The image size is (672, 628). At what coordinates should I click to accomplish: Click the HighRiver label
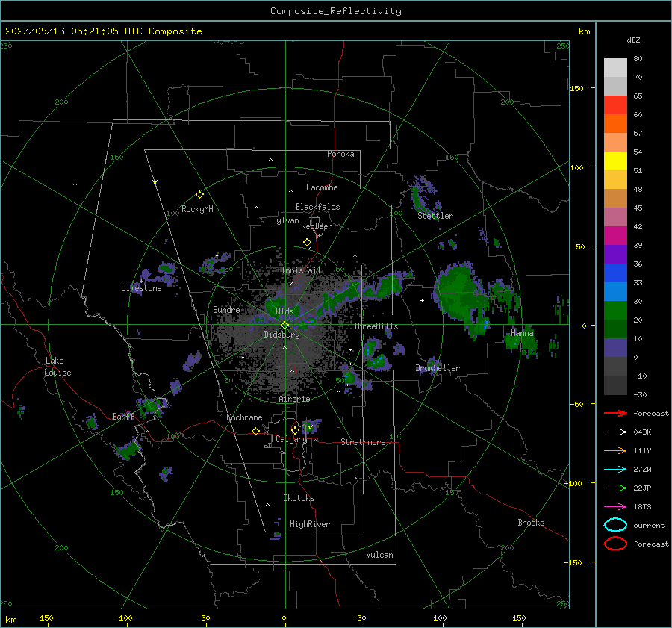310,524
